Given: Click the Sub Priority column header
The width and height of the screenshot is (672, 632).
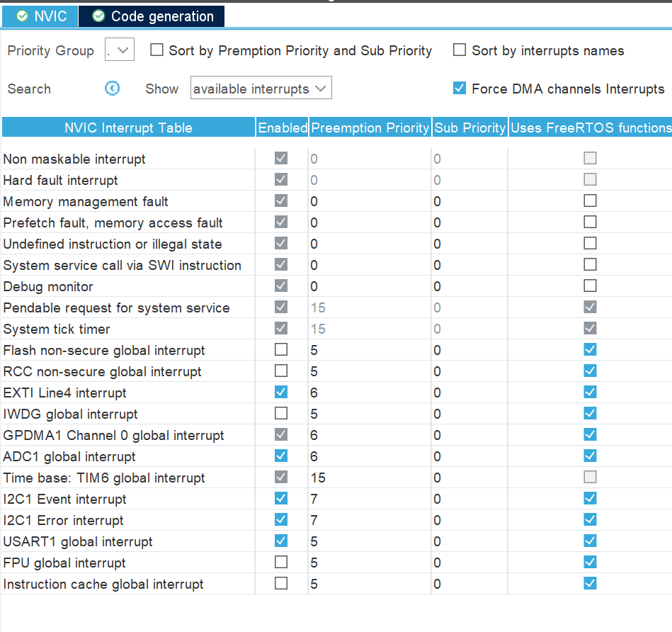Looking at the screenshot, I should tap(470, 128).
